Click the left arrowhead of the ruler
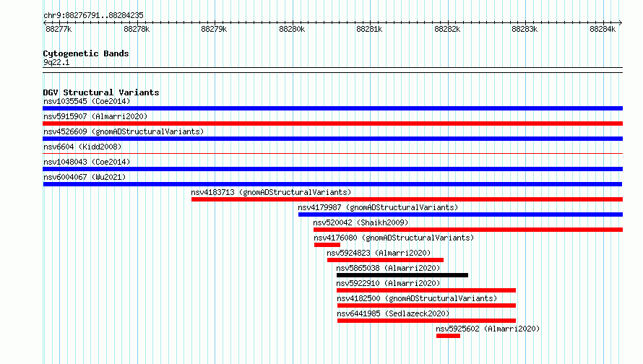 tap(45, 22)
